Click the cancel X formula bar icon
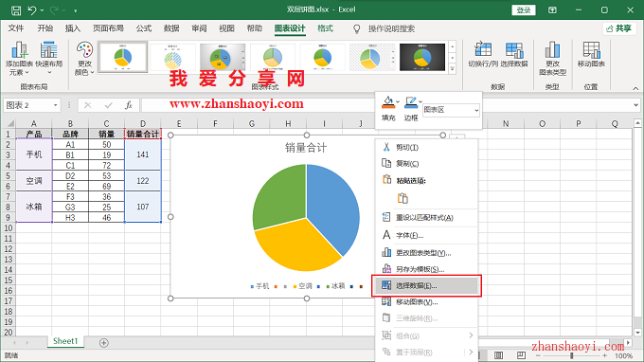 point(87,105)
